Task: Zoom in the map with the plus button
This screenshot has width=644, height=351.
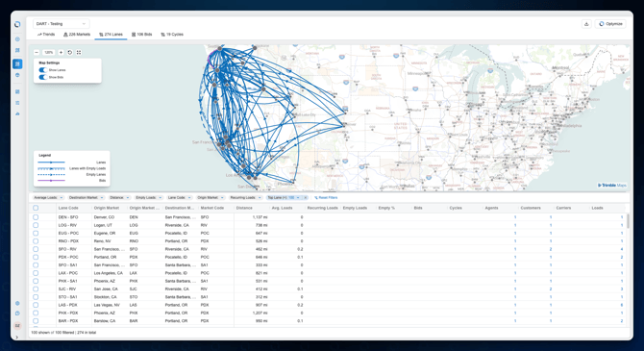Action: coord(61,52)
